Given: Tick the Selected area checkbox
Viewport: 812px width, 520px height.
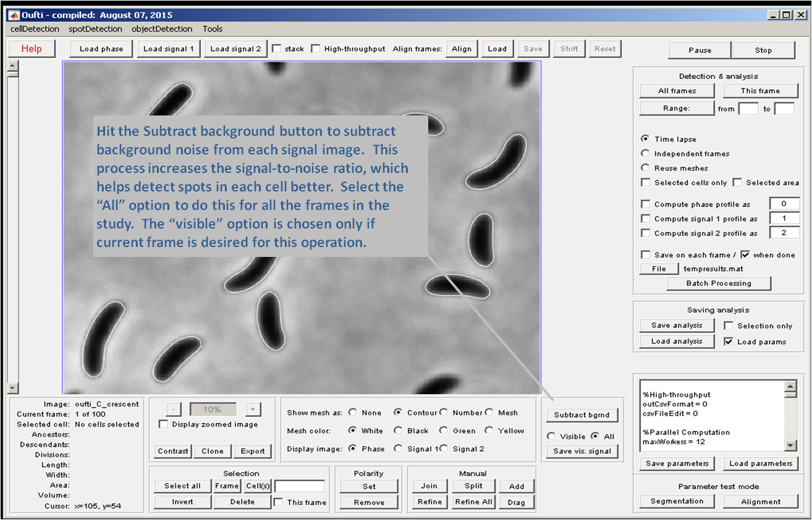Looking at the screenshot, I should [x=737, y=182].
